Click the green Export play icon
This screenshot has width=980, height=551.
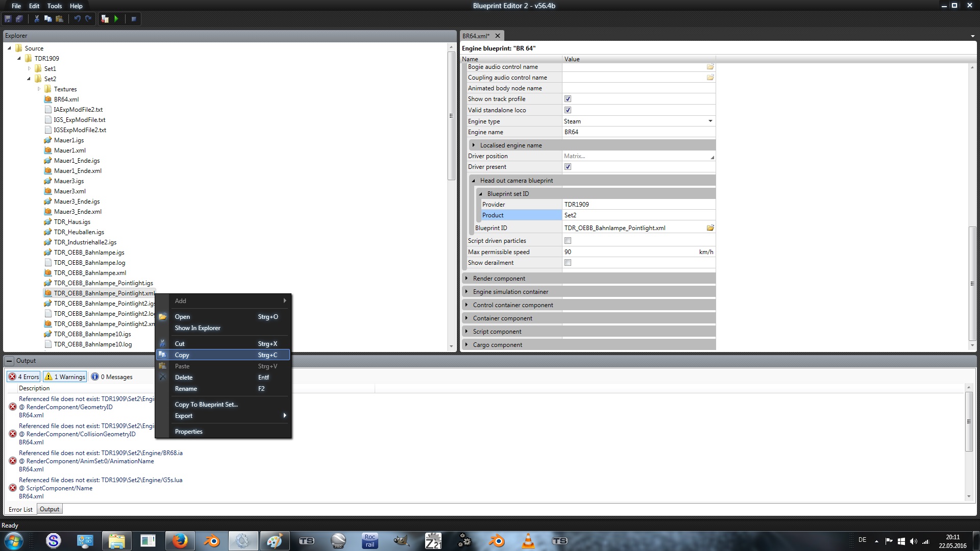point(116,19)
